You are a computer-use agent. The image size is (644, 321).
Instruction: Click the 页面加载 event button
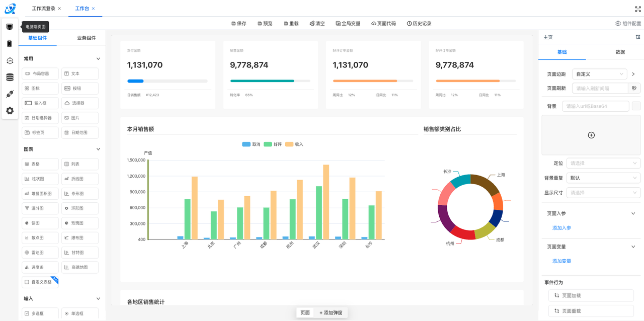coord(591,296)
